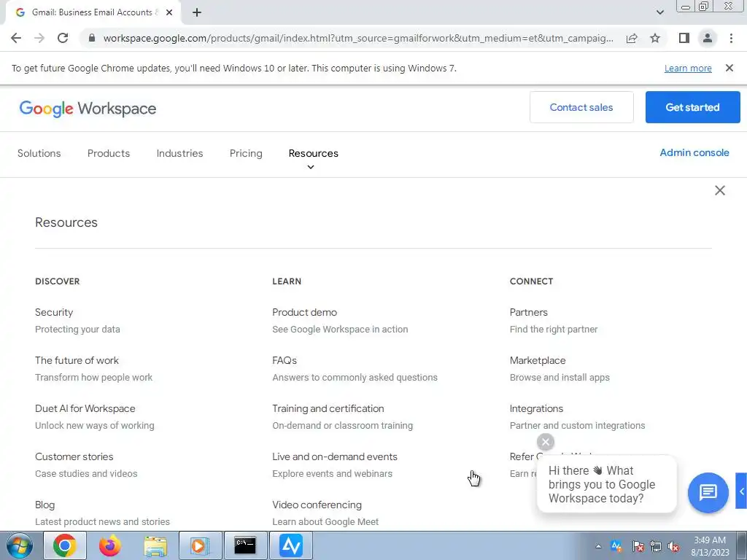Screen dimensions: 747x560
Task: Open a new tab with plus icon
Action: coord(197,12)
